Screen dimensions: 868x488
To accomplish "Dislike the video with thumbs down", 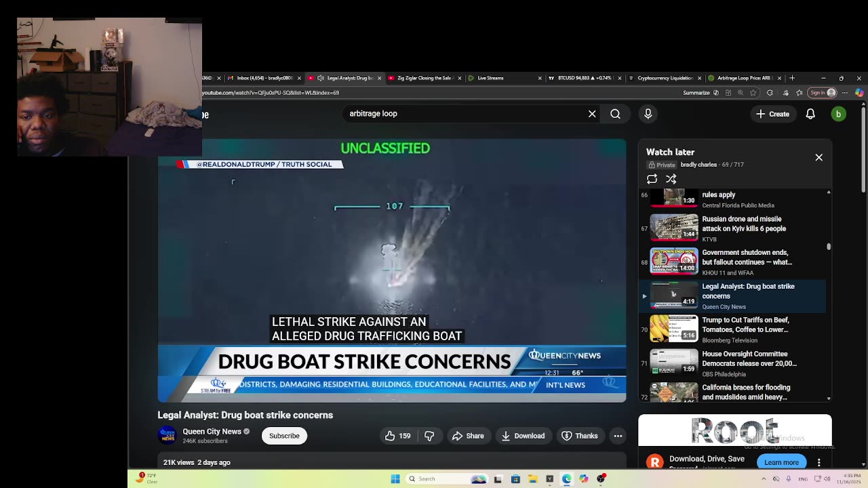I will [429, 436].
